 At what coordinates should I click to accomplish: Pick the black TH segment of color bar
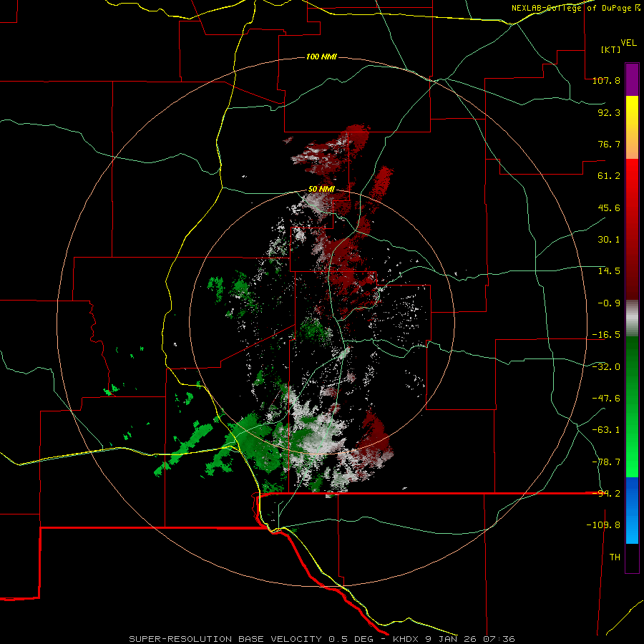632,558
